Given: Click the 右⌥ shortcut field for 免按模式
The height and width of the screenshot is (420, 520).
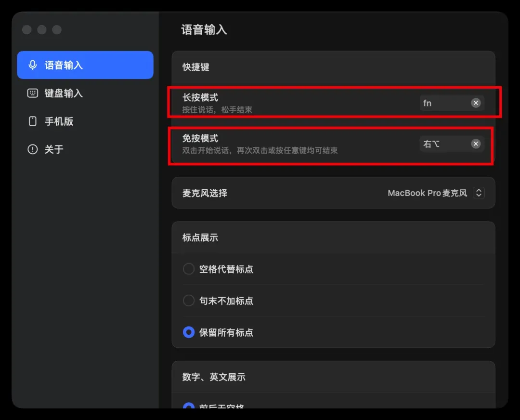Looking at the screenshot, I should (452, 144).
